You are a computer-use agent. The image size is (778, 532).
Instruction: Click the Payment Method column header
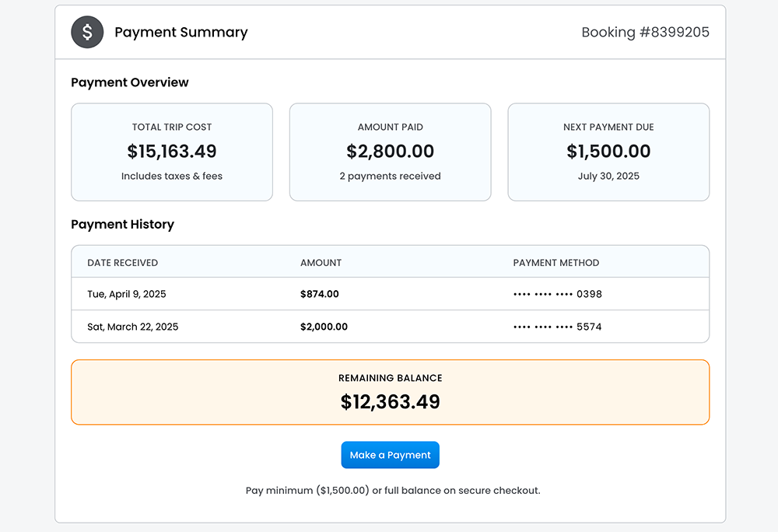pos(555,263)
